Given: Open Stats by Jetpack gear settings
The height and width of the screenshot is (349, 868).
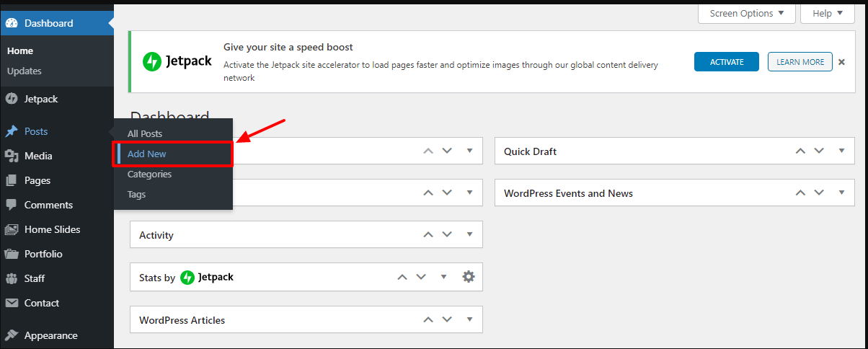Looking at the screenshot, I should pyautogui.click(x=469, y=277).
